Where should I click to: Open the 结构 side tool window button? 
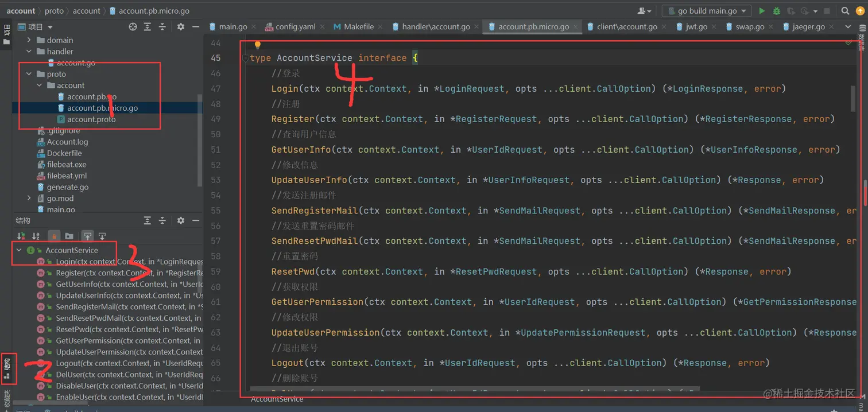(7, 368)
